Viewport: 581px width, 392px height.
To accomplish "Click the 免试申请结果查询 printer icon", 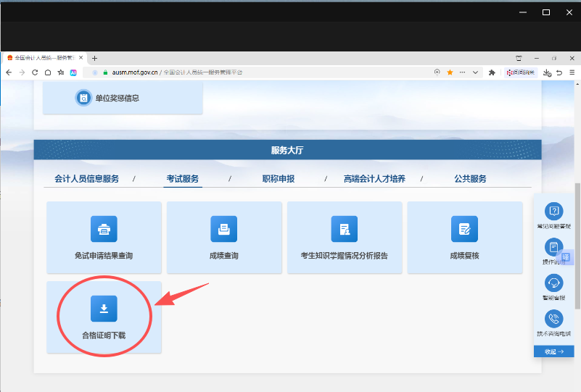I will click(104, 229).
